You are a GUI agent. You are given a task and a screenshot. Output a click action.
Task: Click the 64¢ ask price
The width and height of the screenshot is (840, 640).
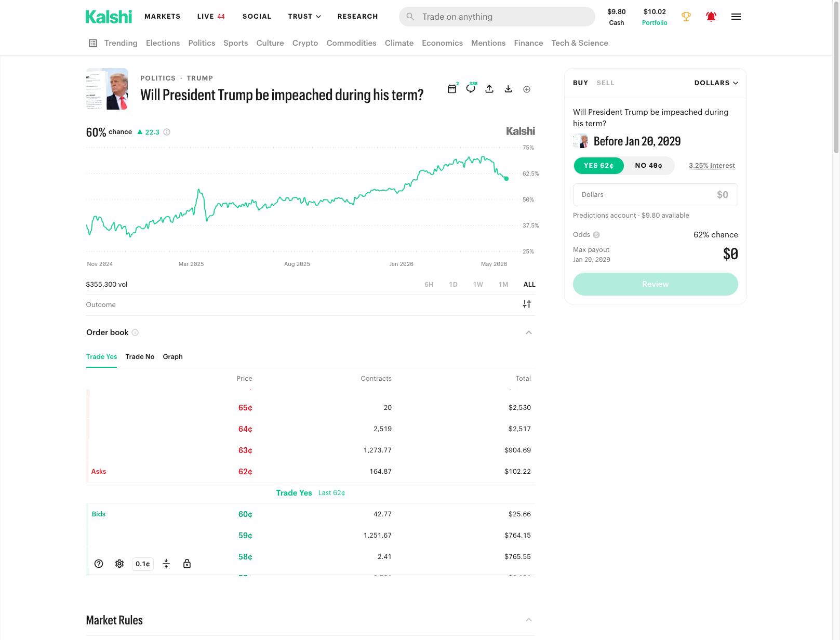(x=245, y=429)
